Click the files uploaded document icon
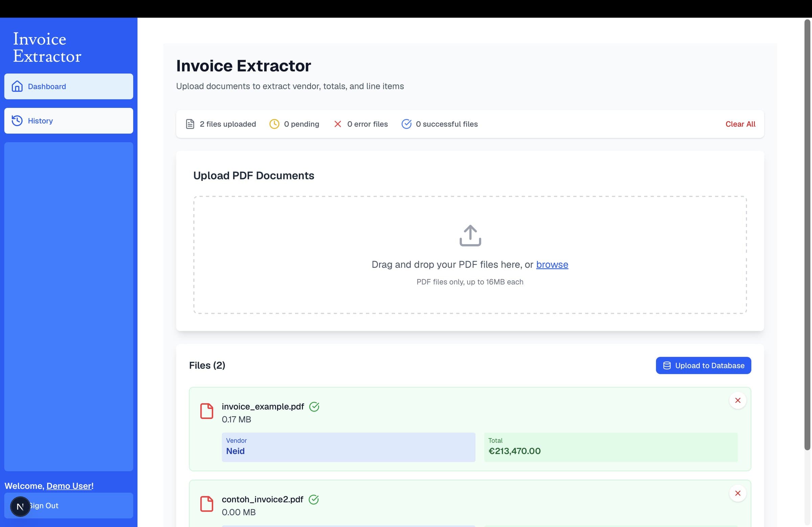 190,124
